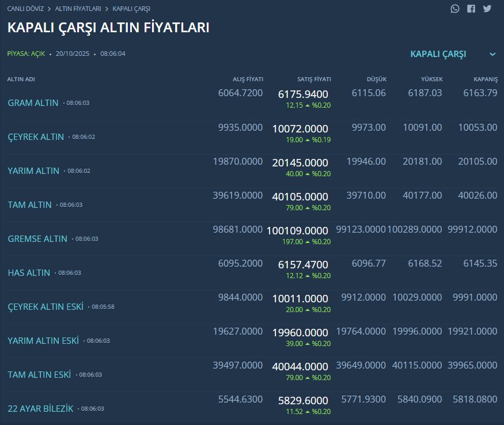Go to Canlı Döviz breadcrumb
This screenshot has width=504, height=425.
point(25,9)
